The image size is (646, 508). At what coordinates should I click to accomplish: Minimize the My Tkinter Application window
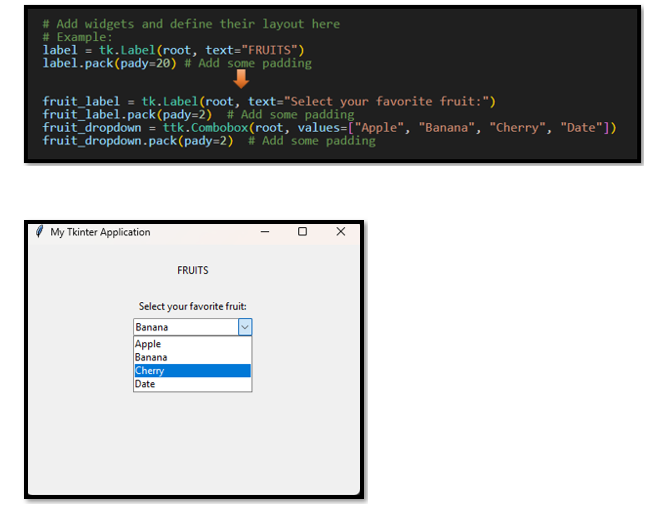pos(265,232)
